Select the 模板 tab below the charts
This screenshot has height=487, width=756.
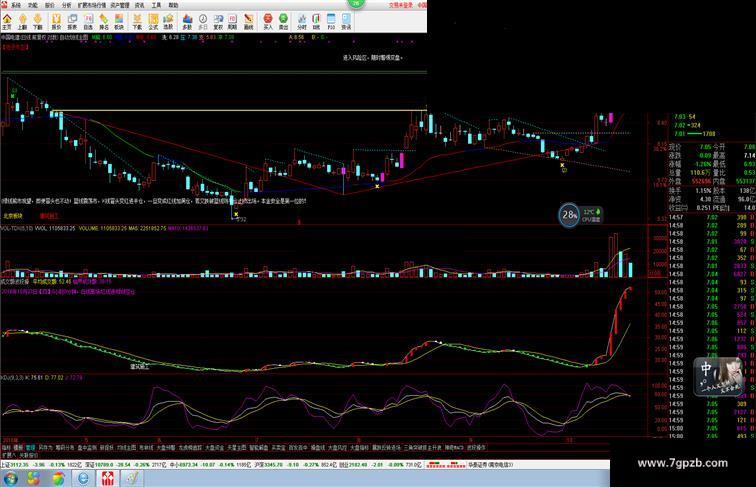(18, 447)
